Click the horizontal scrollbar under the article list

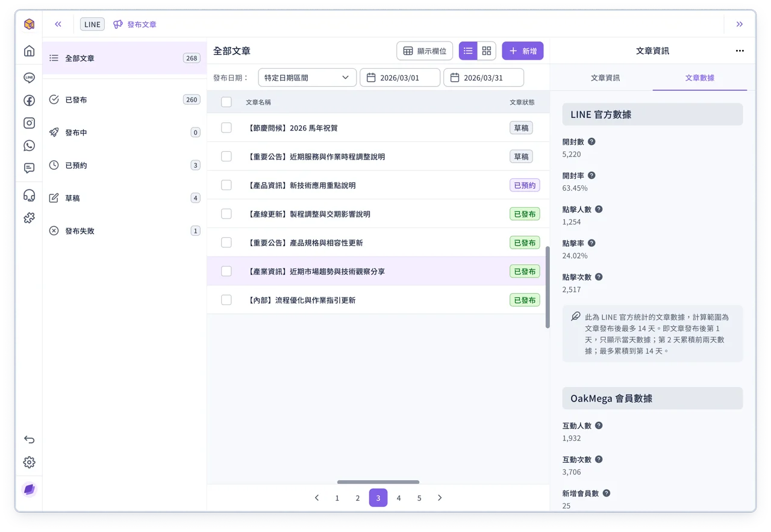378,482
